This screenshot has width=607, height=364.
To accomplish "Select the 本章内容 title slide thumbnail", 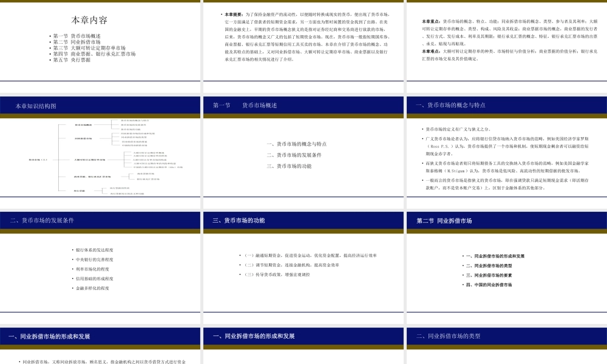I will (100, 41).
